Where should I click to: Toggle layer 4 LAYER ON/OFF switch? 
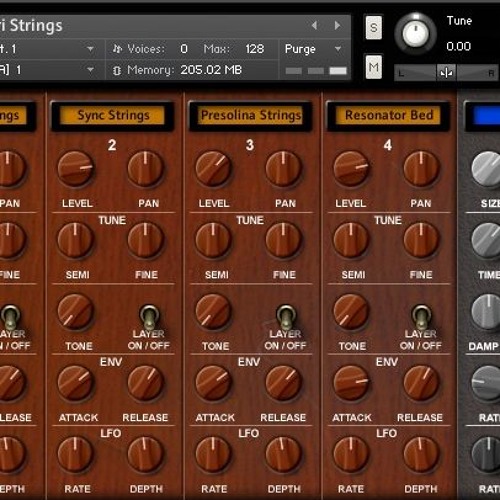click(x=422, y=317)
